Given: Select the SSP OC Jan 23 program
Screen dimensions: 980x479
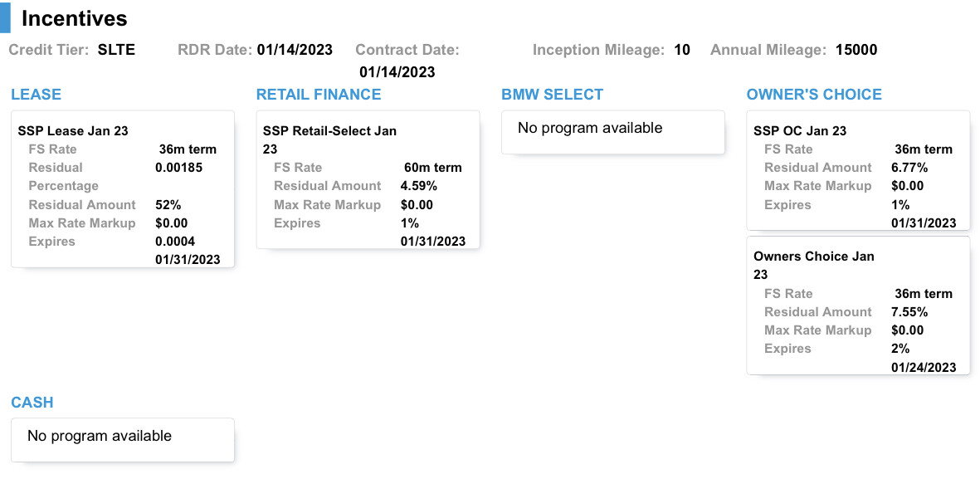Looking at the screenshot, I should pos(800,131).
